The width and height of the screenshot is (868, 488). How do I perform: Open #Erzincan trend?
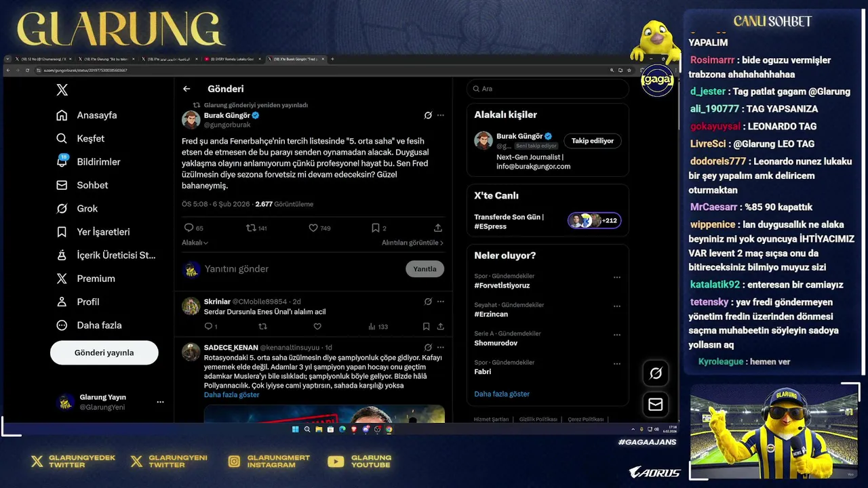[x=491, y=314]
